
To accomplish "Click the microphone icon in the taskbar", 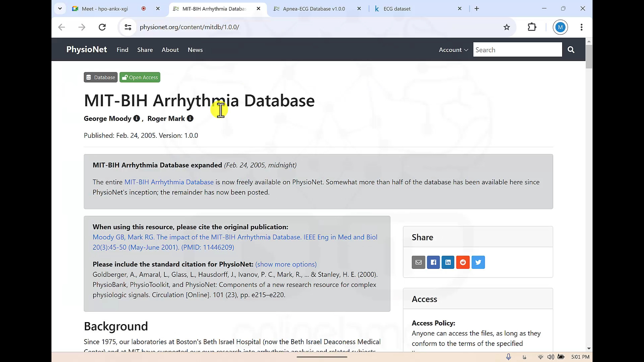I will [508, 357].
